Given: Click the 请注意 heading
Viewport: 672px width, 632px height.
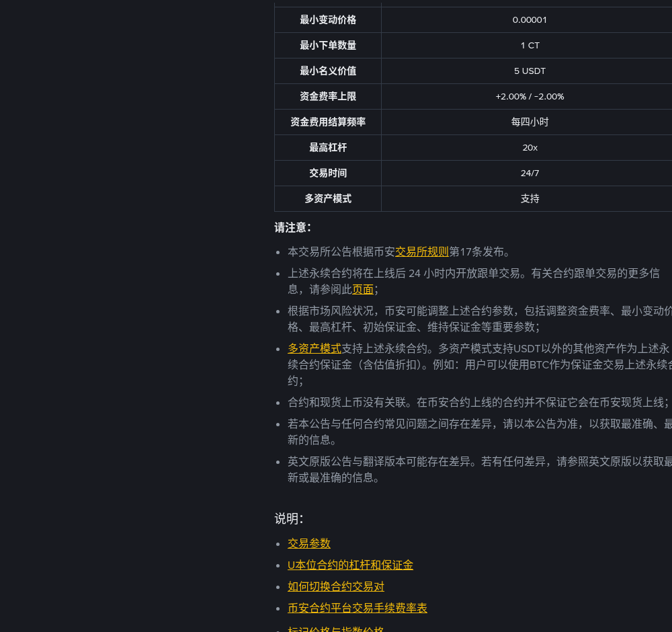Looking at the screenshot, I should tap(293, 227).
